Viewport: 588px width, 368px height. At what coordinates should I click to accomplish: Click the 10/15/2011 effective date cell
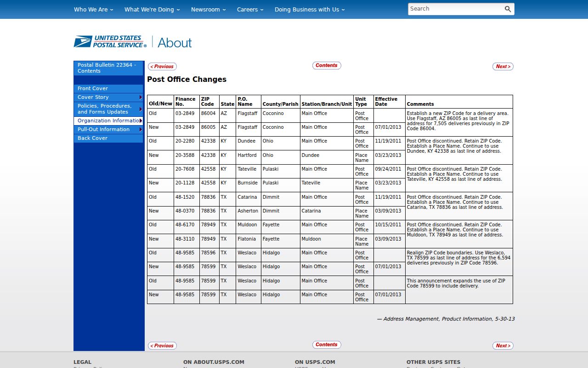389,227
